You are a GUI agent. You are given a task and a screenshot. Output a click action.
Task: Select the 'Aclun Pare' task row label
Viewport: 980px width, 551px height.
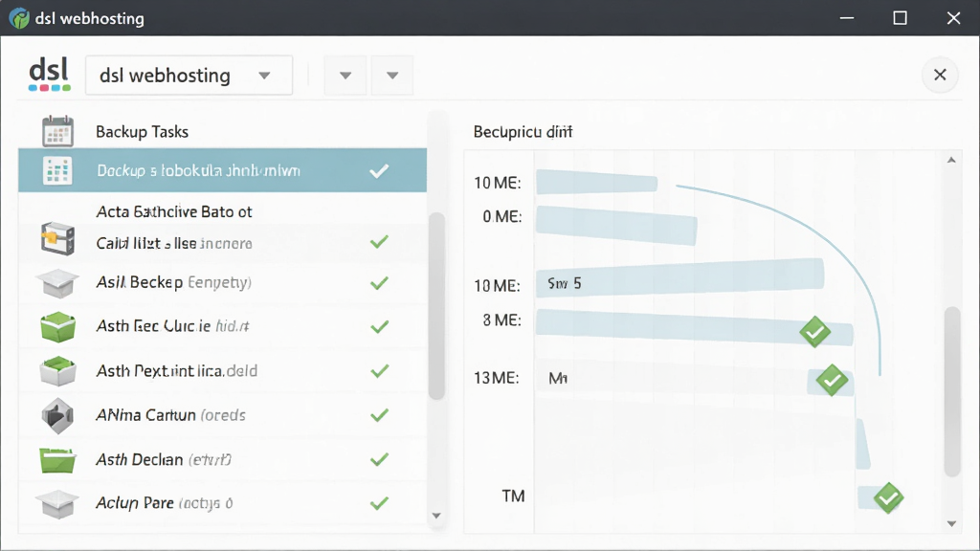[165, 503]
